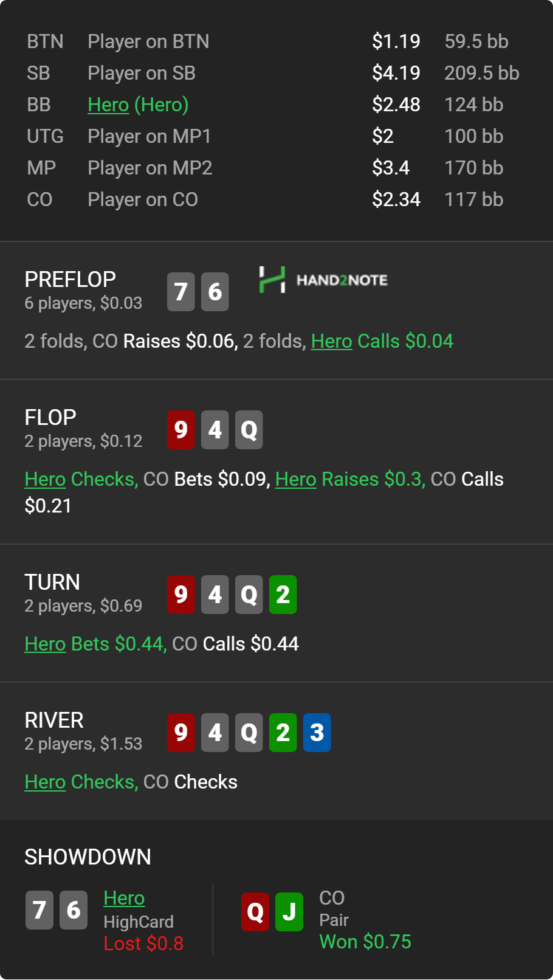Click the blue 3 card on the river

[x=317, y=733]
